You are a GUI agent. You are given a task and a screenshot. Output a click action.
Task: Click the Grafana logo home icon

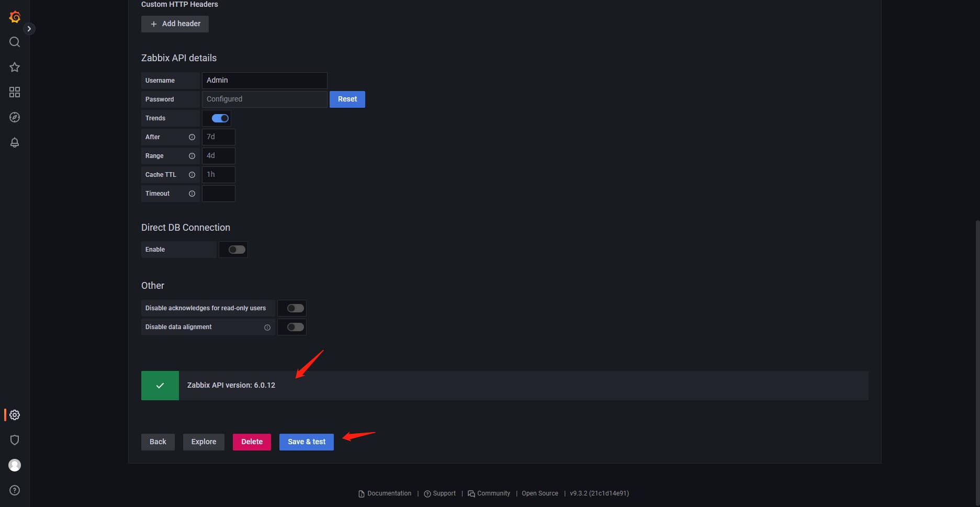[15, 17]
